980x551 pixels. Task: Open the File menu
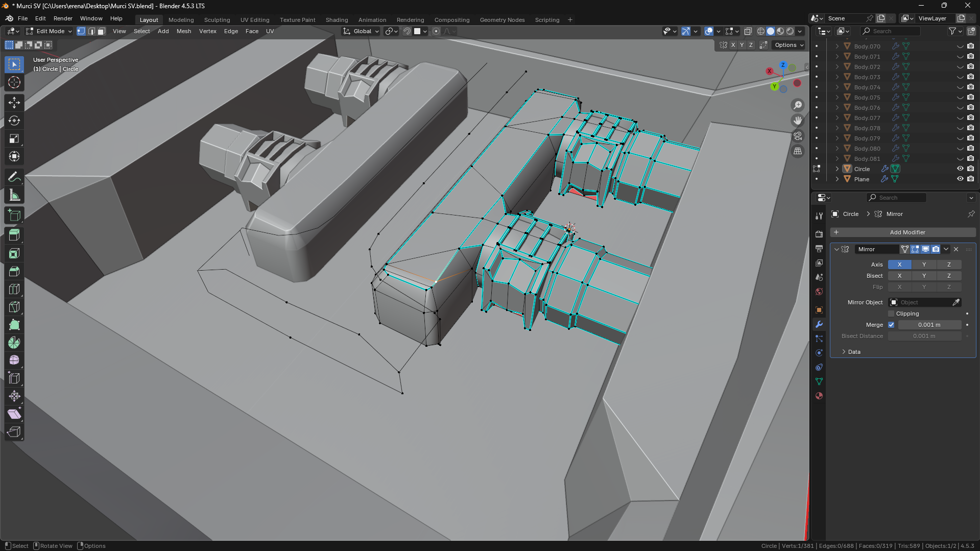coord(22,18)
